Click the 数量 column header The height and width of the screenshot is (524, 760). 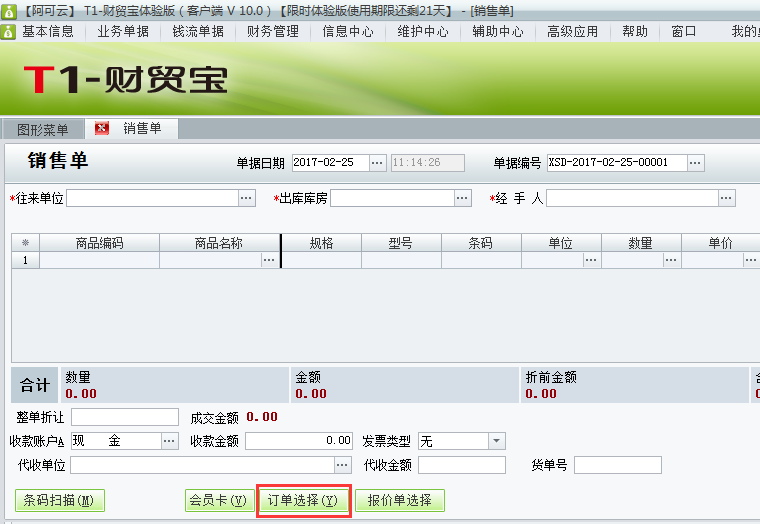[x=641, y=243]
